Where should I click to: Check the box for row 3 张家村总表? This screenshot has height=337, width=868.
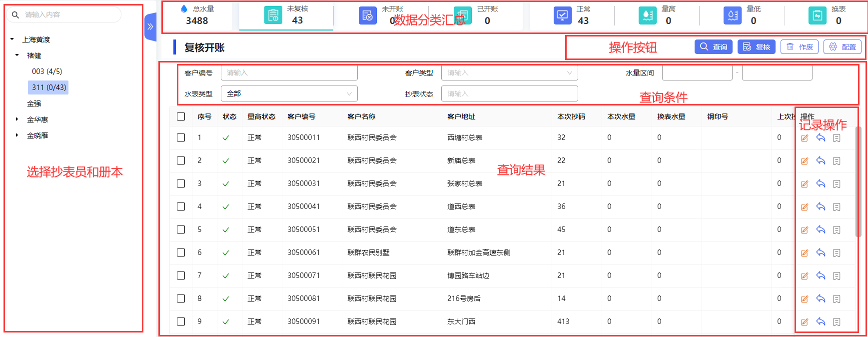click(x=181, y=183)
